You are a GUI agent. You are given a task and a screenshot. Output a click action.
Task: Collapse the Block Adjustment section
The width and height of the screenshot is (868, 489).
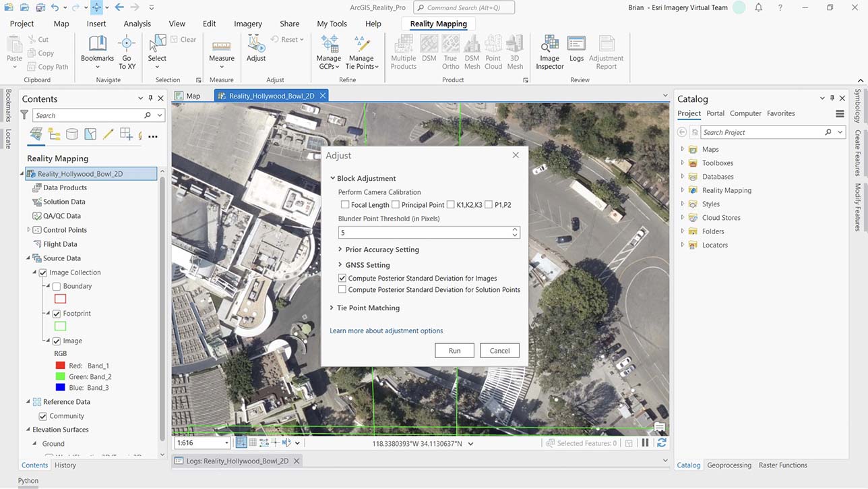pyautogui.click(x=332, y=179)
